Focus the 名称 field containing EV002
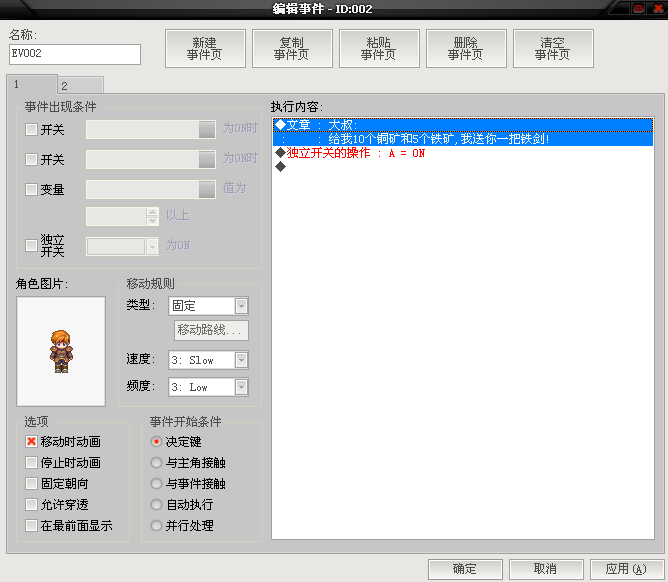Image resolution: width=668 pixels, height=582 pixels. tap(75, 54)
